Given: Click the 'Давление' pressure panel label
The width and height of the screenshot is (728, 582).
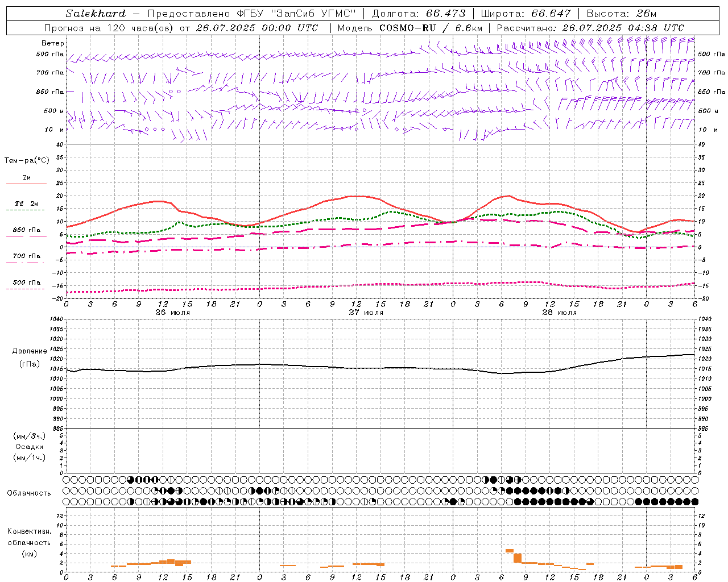Looking at the screenshot, I should click(30, 351).
